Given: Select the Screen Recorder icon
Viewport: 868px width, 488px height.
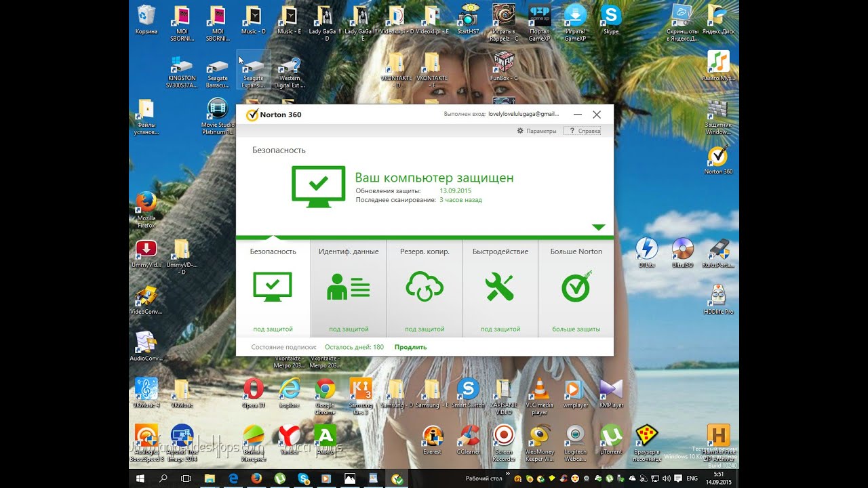Looking at the screenshot, I should click(x=504, y=443).
